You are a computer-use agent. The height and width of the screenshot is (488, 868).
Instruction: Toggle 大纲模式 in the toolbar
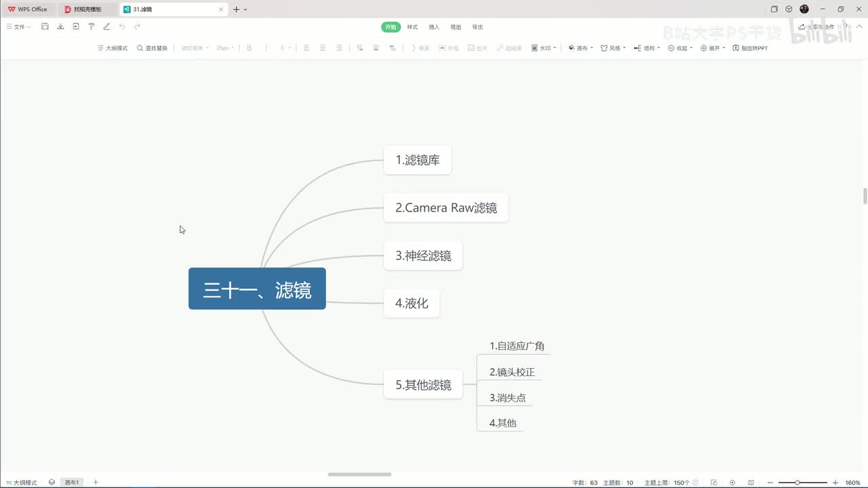point(113,48)
